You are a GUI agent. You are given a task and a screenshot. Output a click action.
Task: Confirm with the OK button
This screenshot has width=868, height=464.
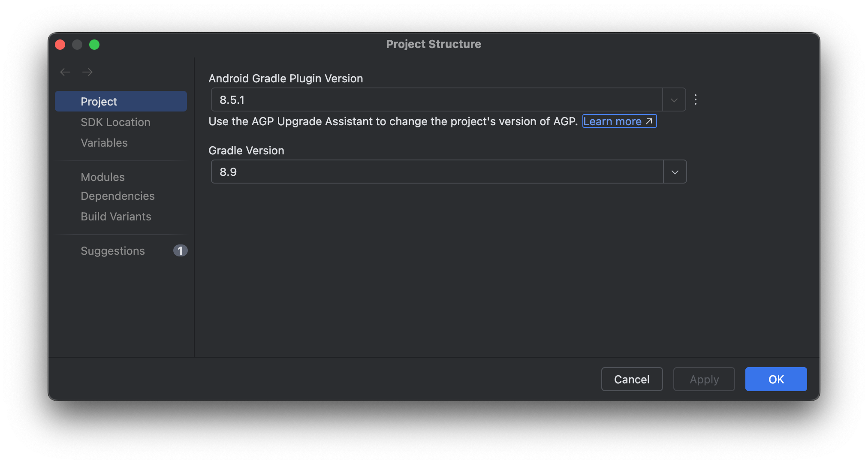pos(775,379)
